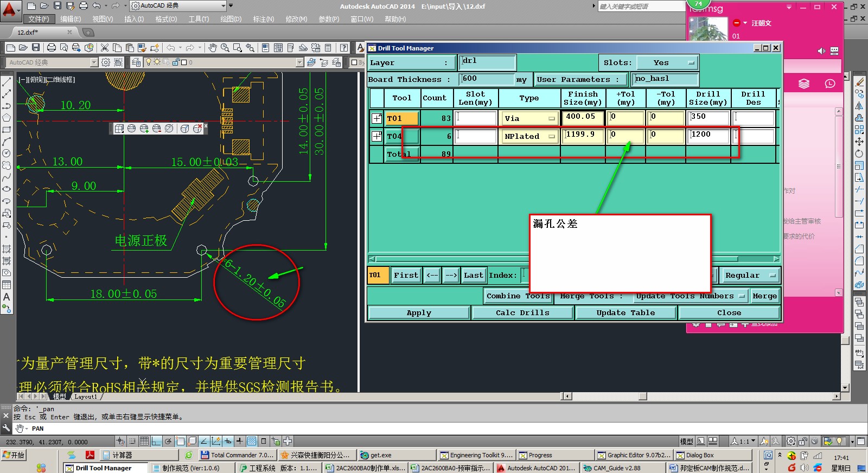The height and width of the screenshot is (473, 868).
Task: Toggle Lineweight display in status bar
Action: pos(240,441)
